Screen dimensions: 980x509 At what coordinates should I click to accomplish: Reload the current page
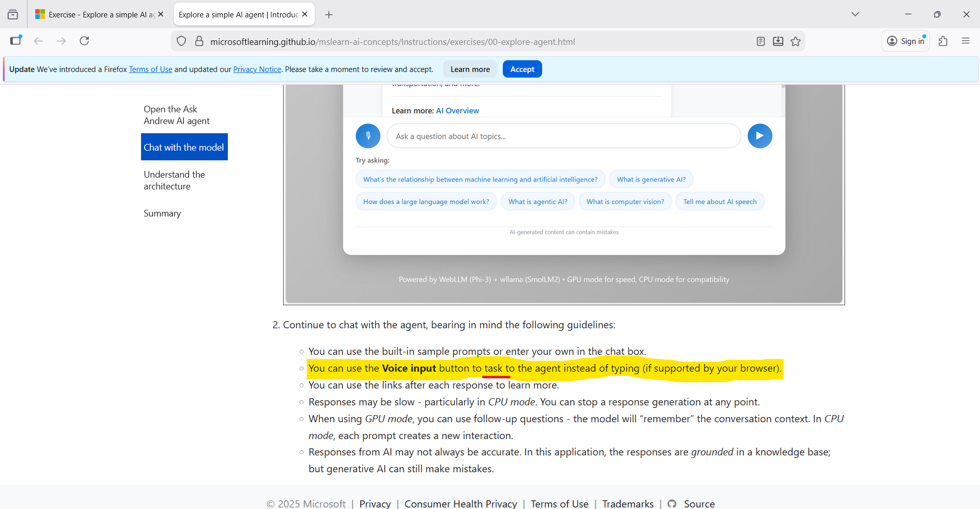tap(84, 41)
